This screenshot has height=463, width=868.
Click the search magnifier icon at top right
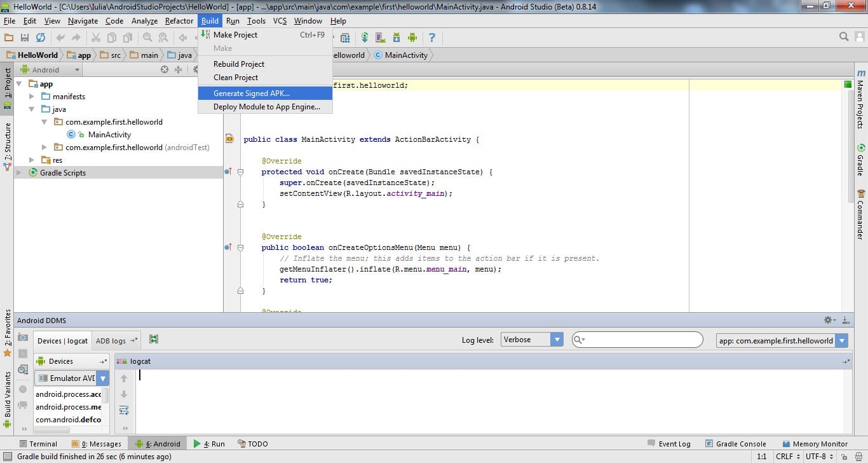click(844, 37)
